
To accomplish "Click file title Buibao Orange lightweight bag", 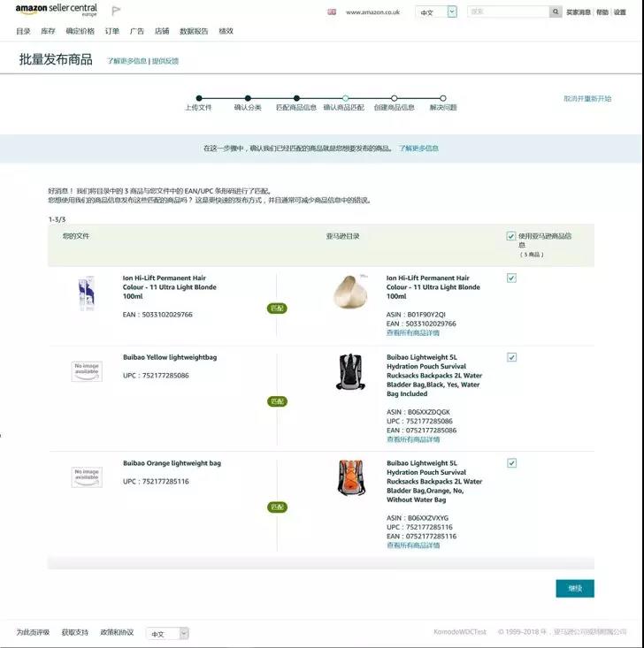I will coord(172,463).
